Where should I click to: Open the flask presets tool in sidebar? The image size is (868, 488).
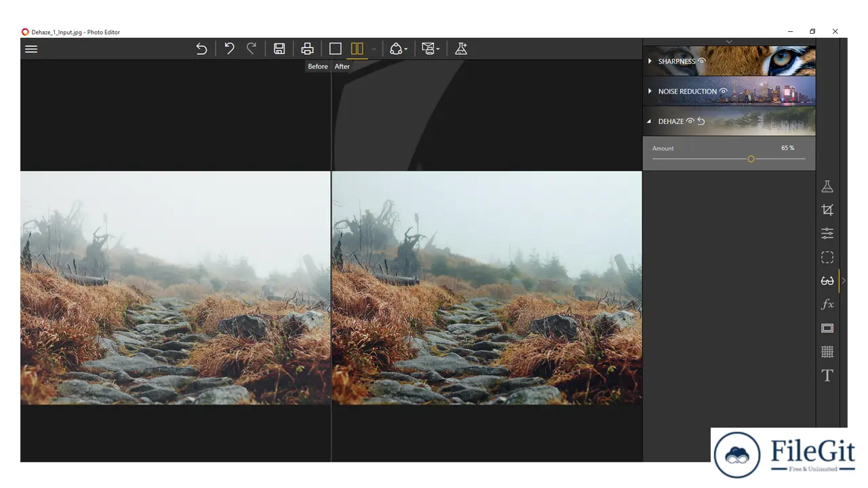click(827, 186)
